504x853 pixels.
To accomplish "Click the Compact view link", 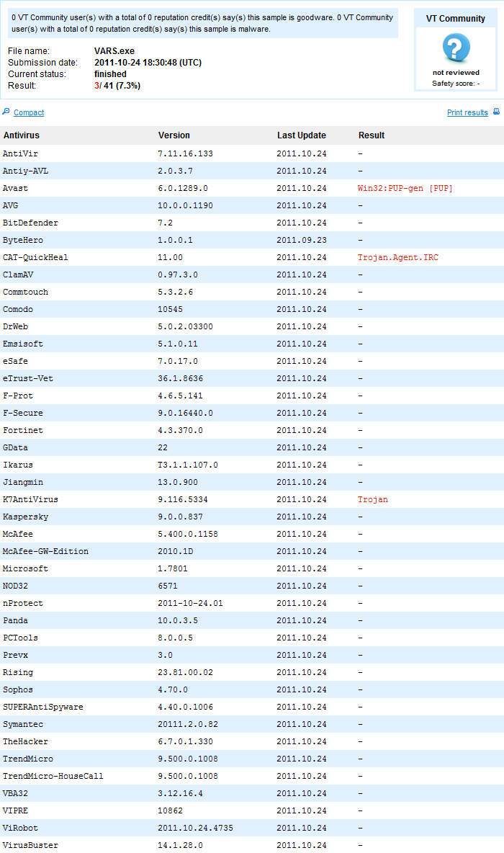I will 29,112.
